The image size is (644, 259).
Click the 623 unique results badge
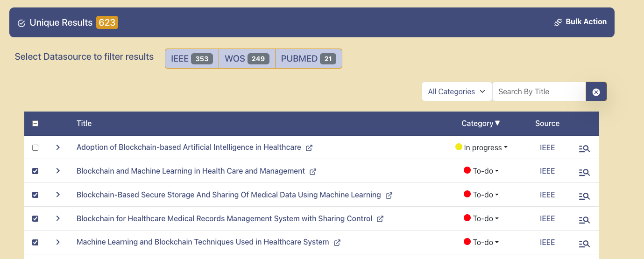click(107, 22)
